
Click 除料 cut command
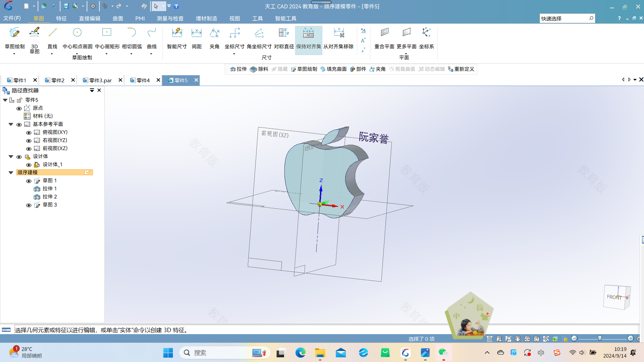pos(259,69)
